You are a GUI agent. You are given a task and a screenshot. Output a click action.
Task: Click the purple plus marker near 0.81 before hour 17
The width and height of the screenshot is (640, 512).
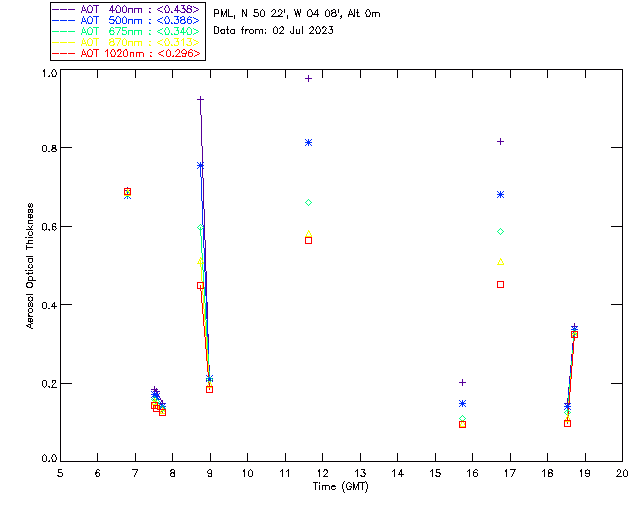click(x=500, y=142)
